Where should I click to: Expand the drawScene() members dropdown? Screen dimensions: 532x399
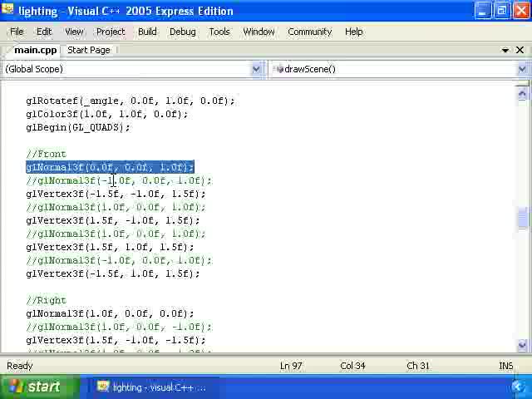pyautogui.click(x=522, y=69)
